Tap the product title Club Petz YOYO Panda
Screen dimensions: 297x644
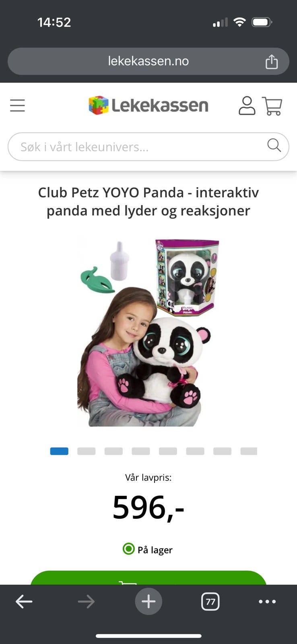(148, 201)
